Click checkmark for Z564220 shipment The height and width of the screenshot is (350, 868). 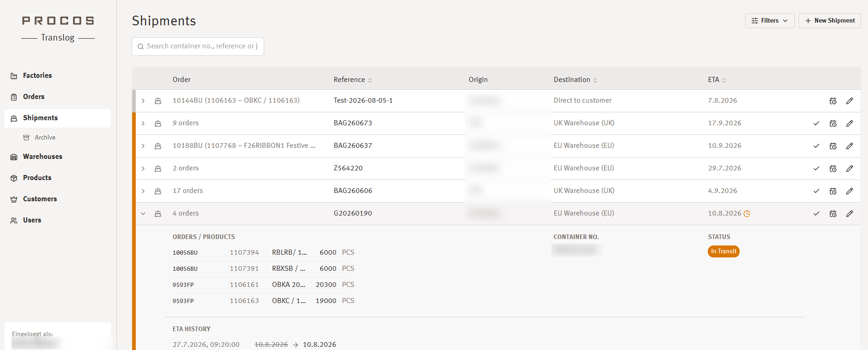[x=816, y=169]
